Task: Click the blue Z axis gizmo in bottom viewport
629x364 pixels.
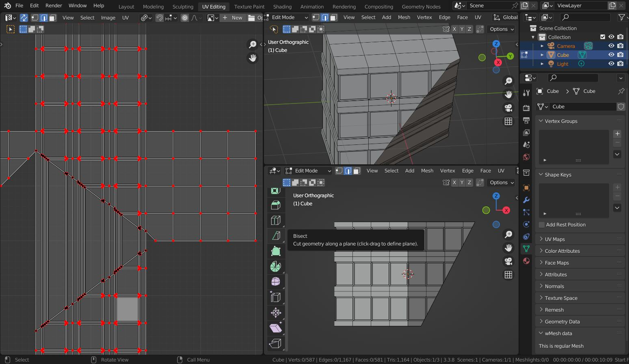Action: coord(496,196)
